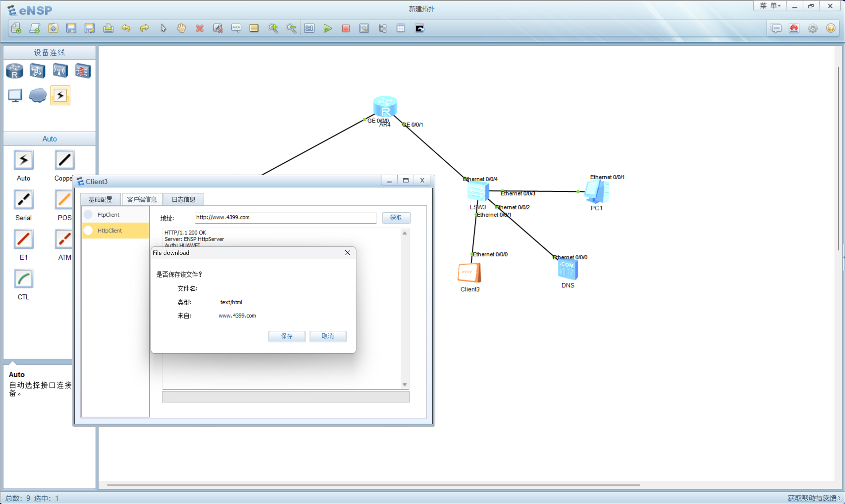Select the switch device category
Screen dimensions: 845x504
click(37, 71)
